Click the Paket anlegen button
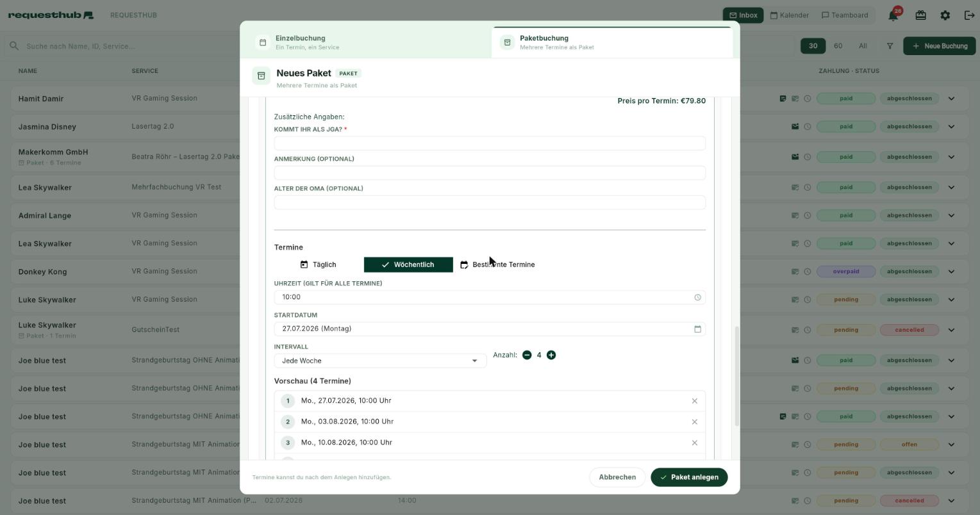Screen dimensions: 980x515 click(689, 477)
